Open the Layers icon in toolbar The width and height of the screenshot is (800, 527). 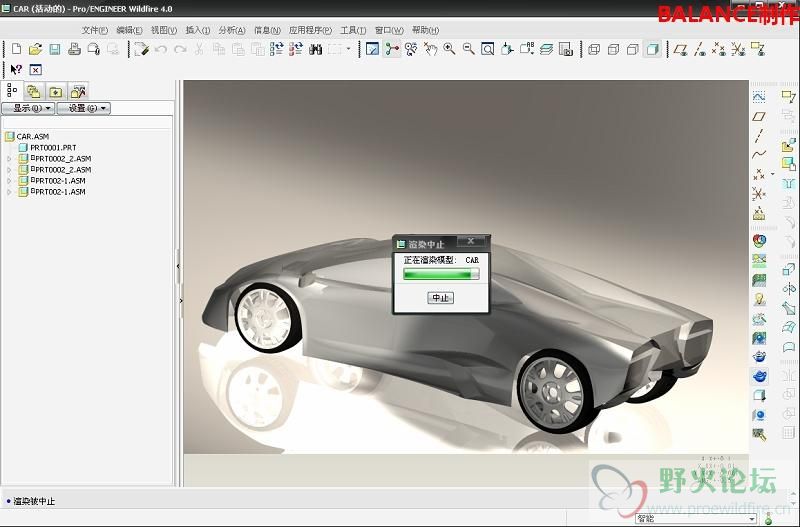tap(546, 49)
